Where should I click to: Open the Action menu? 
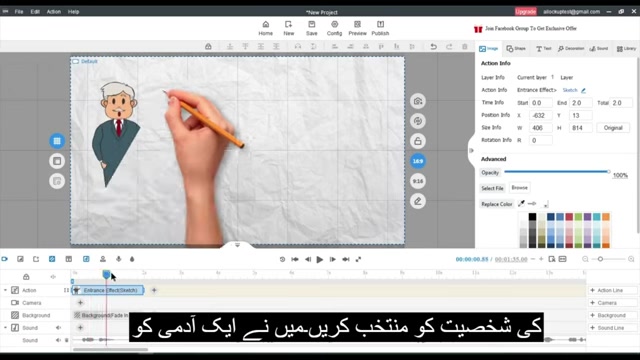[53, 12]
